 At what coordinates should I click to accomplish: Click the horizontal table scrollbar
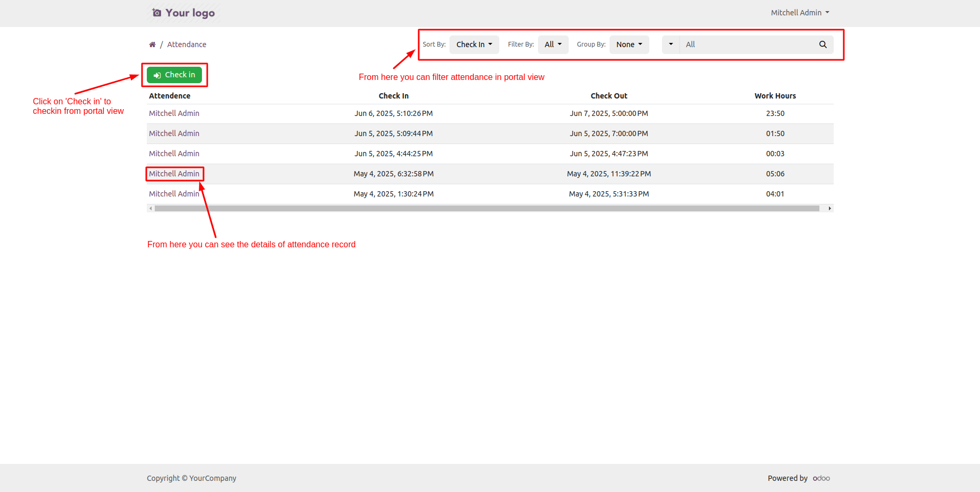[487, 209]
